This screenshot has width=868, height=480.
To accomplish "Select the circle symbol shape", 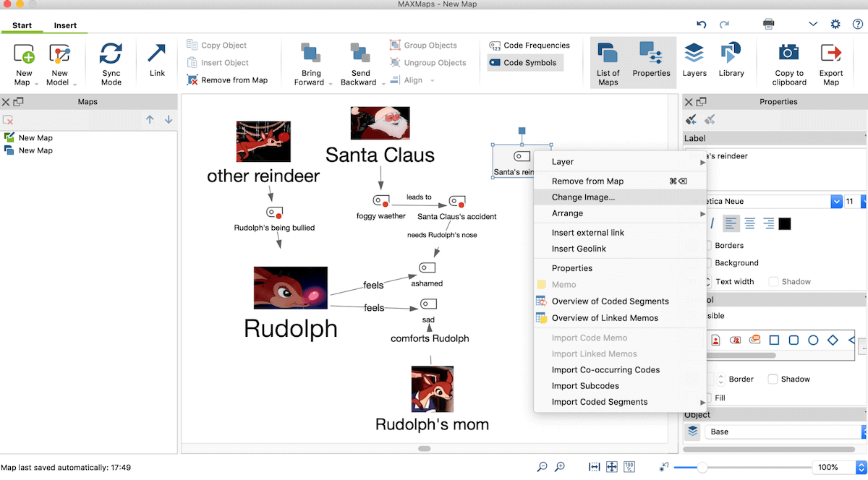I will 813,340.
